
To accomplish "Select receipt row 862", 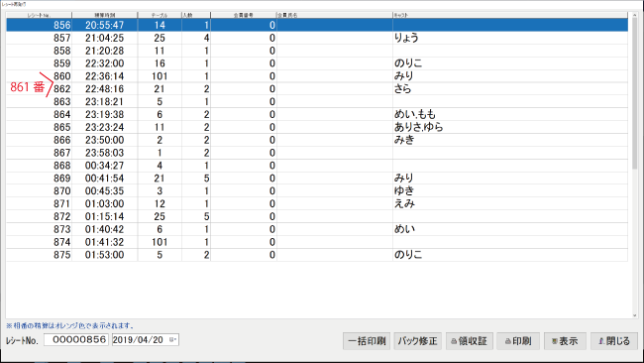I will (317, 89).
